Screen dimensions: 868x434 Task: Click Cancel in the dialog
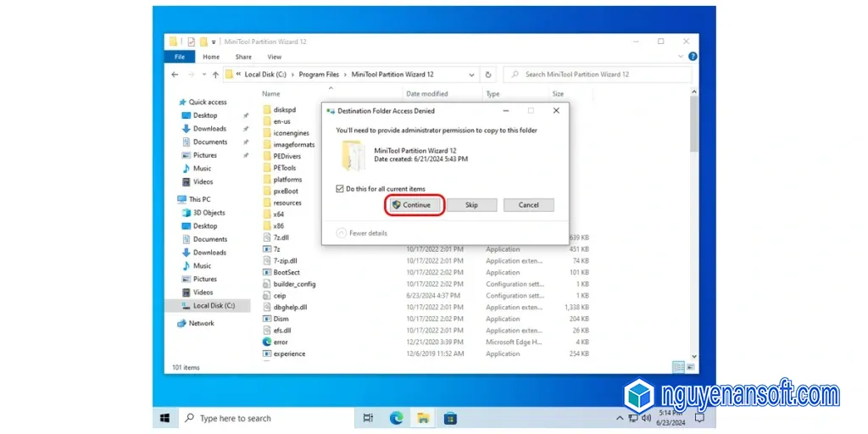528,205
